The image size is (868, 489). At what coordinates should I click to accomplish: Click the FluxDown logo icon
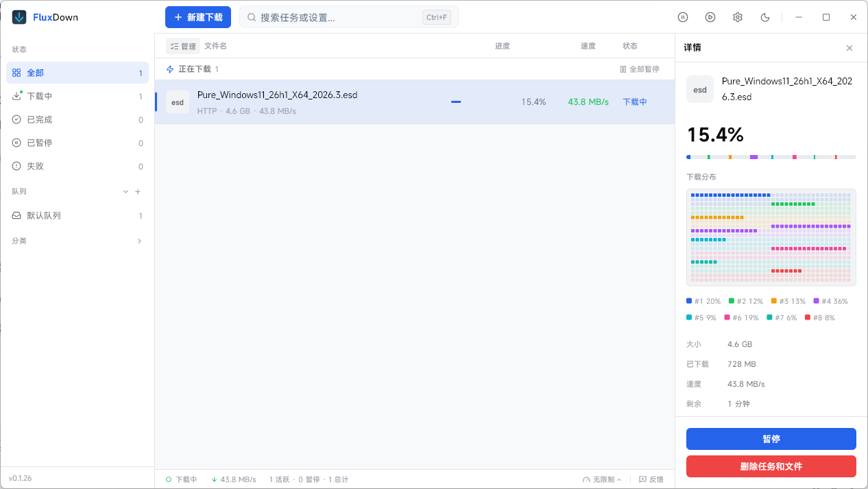click(18, 16)
